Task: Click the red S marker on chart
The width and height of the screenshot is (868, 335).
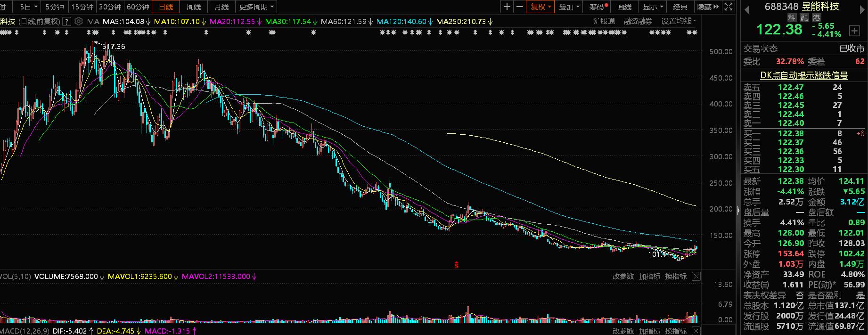Action: (456, 265)
